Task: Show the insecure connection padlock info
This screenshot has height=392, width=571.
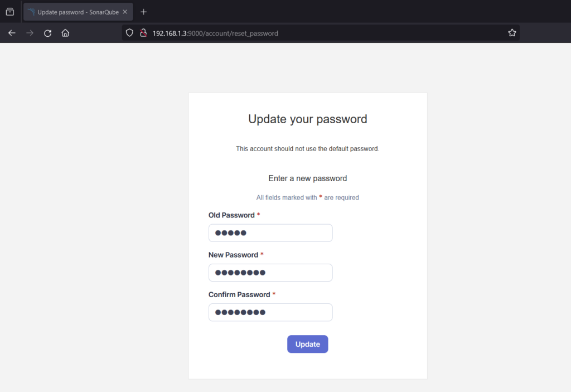Action: [143, 33]
